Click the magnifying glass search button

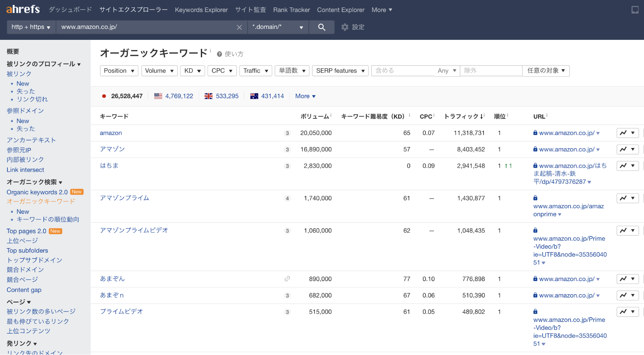tap(321, 27)
